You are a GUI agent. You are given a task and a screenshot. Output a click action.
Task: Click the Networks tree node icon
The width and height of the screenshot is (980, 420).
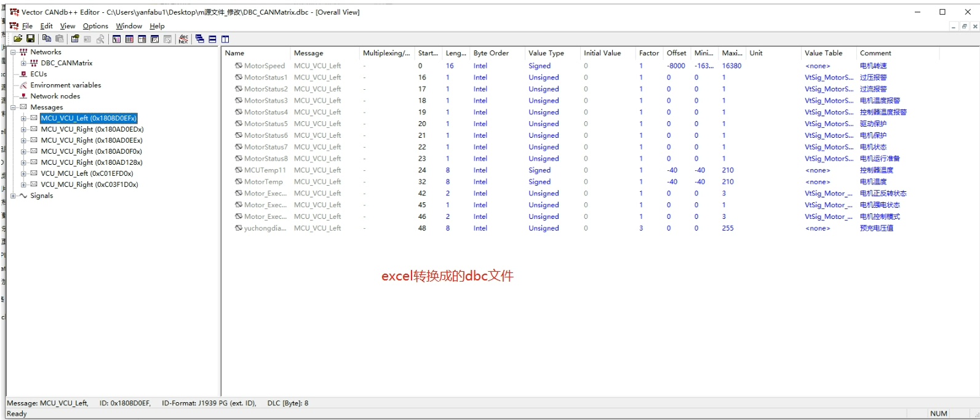23,52
